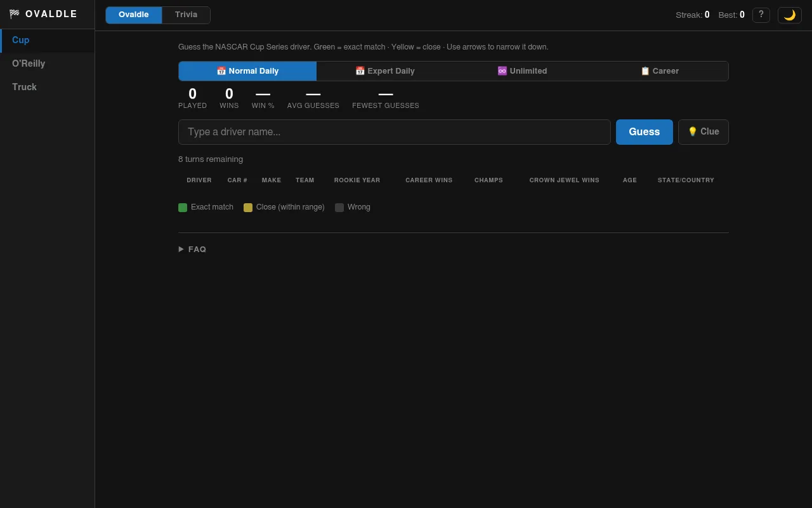Click the AGE column header
Screen dimensions: 812x508
click(x=630, y=180)
